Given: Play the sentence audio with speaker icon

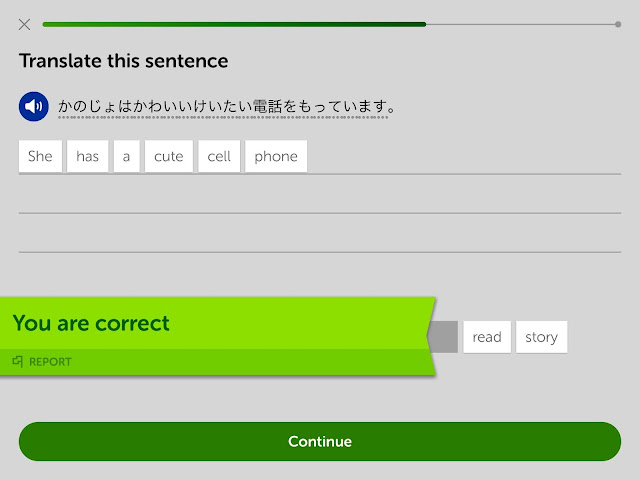Looking at the screenshot, I should tap(33, 107).
